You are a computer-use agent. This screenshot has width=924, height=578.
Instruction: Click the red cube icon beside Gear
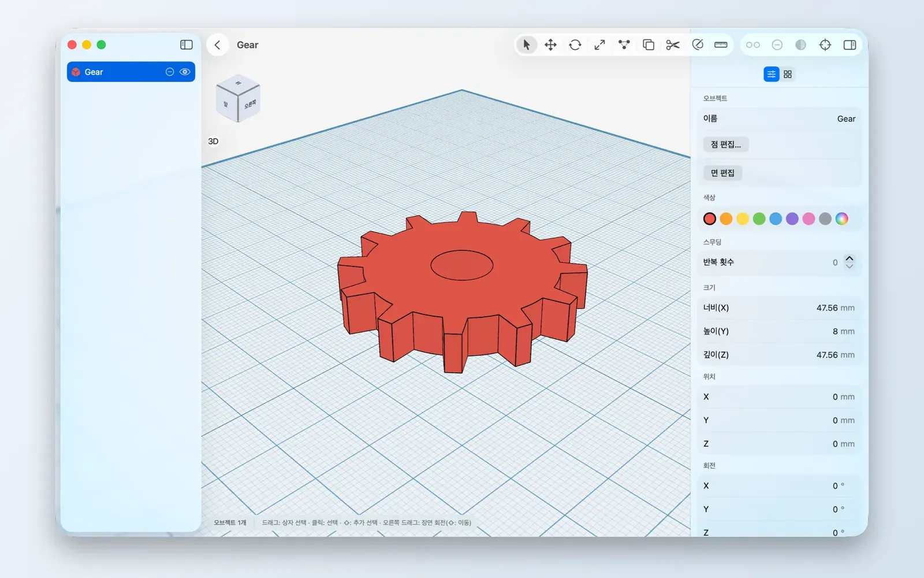click(x=76, y=72)
